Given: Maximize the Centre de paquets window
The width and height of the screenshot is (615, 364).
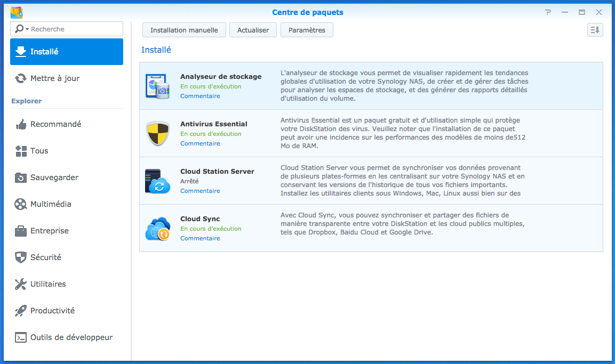Looking at the screenshot, I should click(x=581, y=12).
